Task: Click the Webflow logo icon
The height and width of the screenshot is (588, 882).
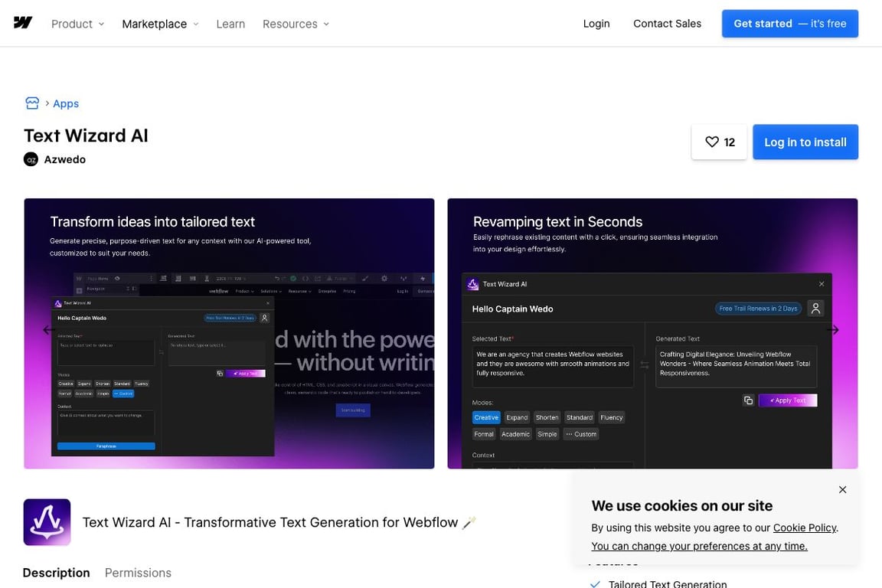Action: coord(23,23)
